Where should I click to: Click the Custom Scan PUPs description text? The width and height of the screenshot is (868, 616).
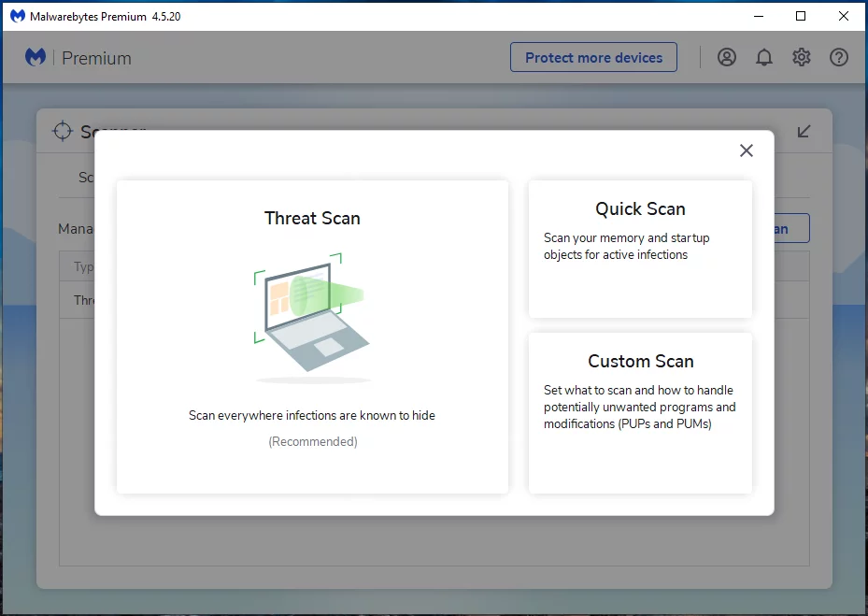(x=640, y=407)
